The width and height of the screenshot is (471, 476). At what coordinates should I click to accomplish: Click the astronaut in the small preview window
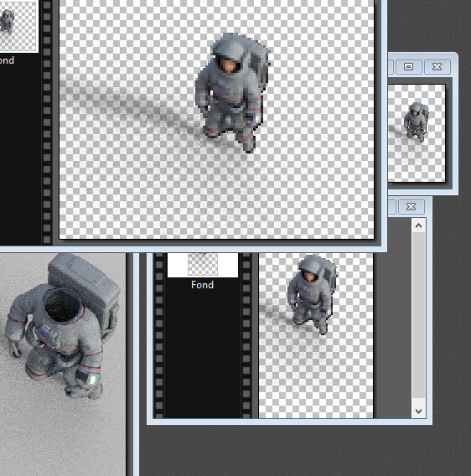point(417,122)
